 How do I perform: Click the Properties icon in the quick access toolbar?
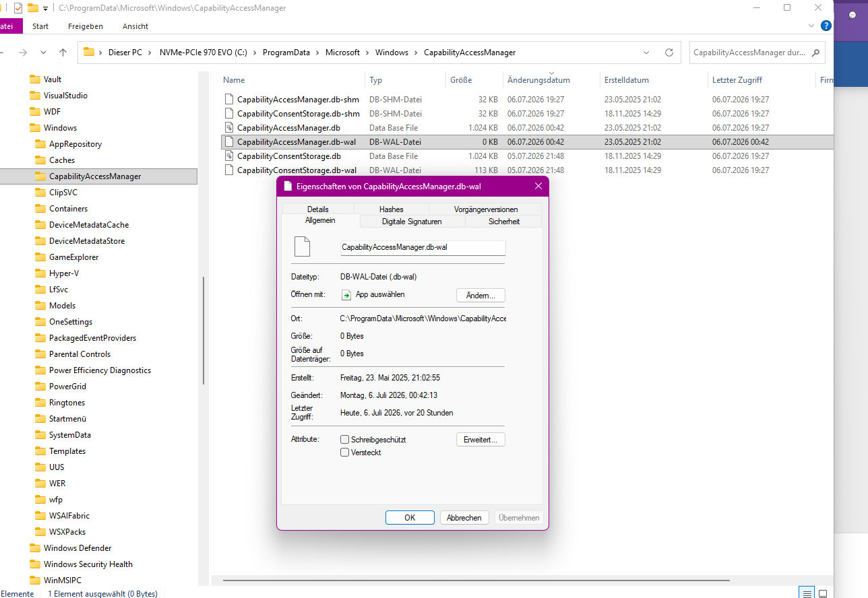(18, 8)
